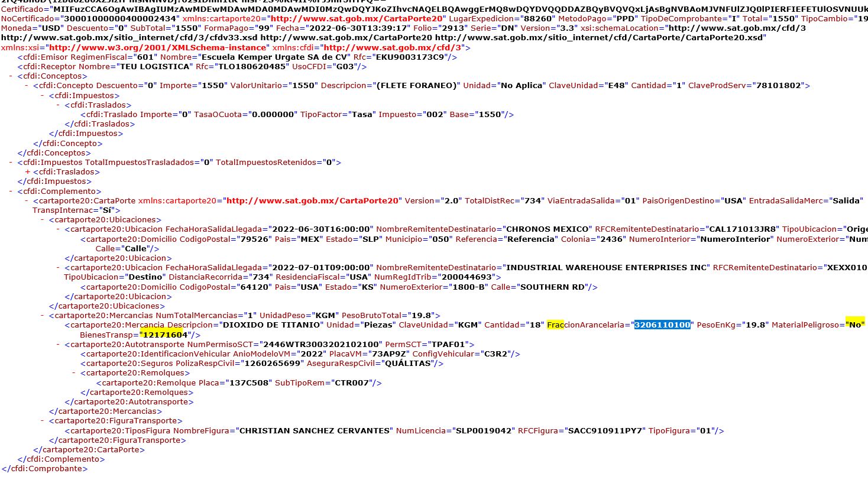Click the UsoCFDI value G03

click(x=345, y=67)
